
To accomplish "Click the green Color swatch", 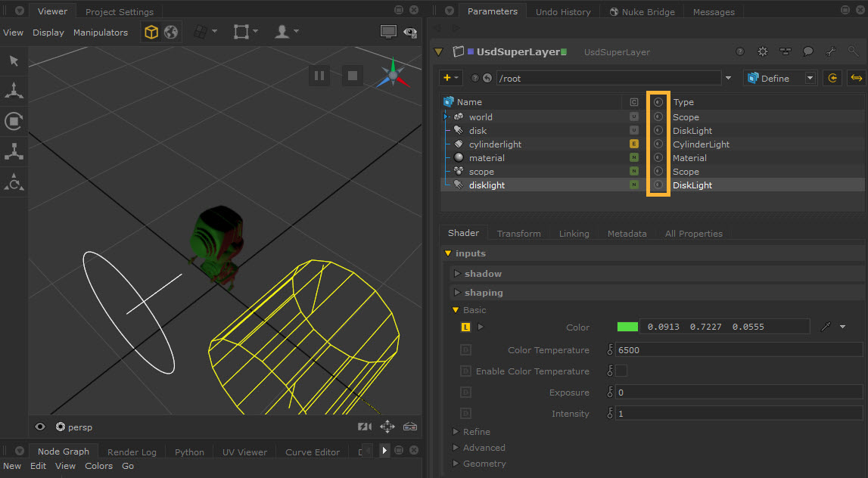I will point(627,327).
